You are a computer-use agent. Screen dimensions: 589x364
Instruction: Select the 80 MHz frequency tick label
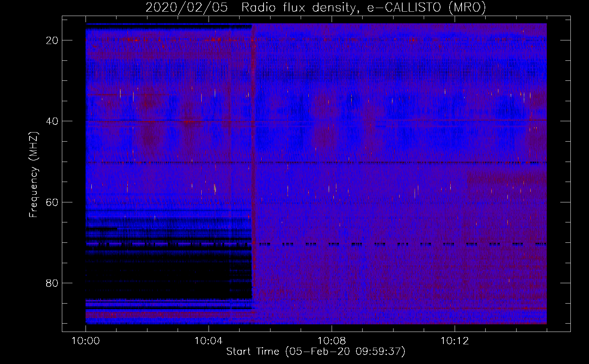[52, 283]
